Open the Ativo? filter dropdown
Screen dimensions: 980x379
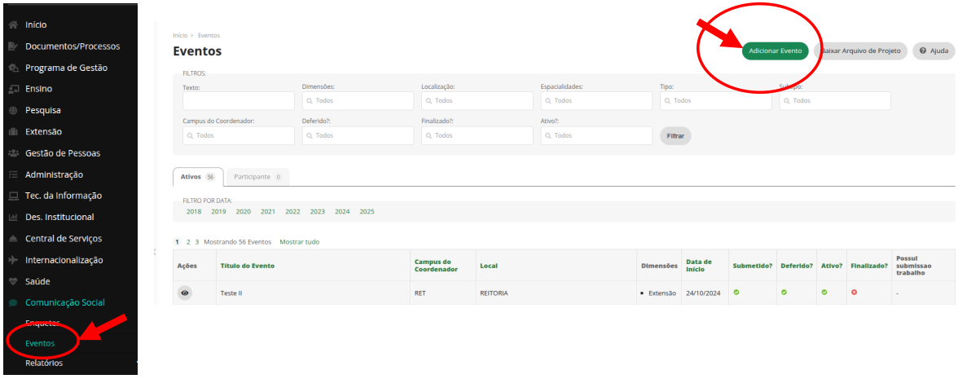596,135
